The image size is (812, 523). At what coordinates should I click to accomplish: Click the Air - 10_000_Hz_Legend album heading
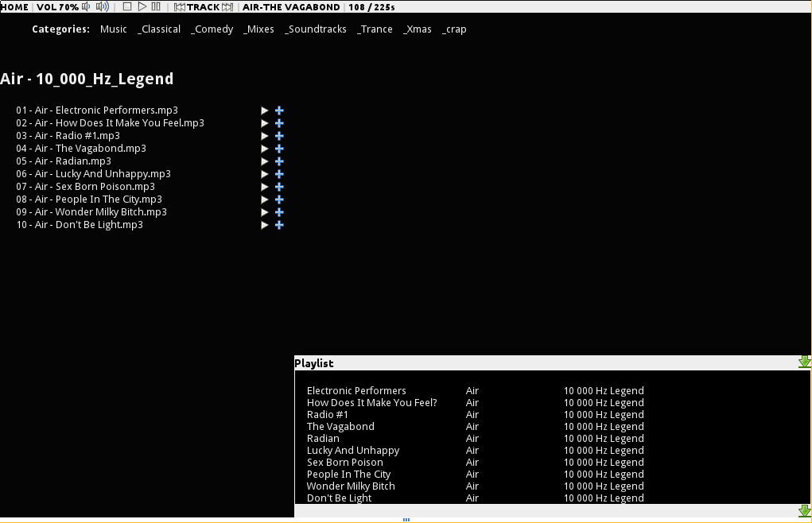[x=87, y=79]
